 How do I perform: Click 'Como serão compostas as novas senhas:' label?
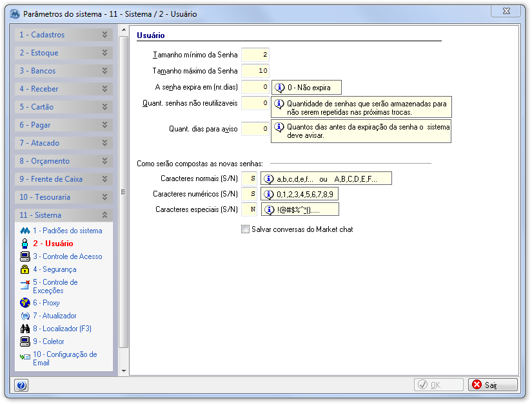point(200,164)
